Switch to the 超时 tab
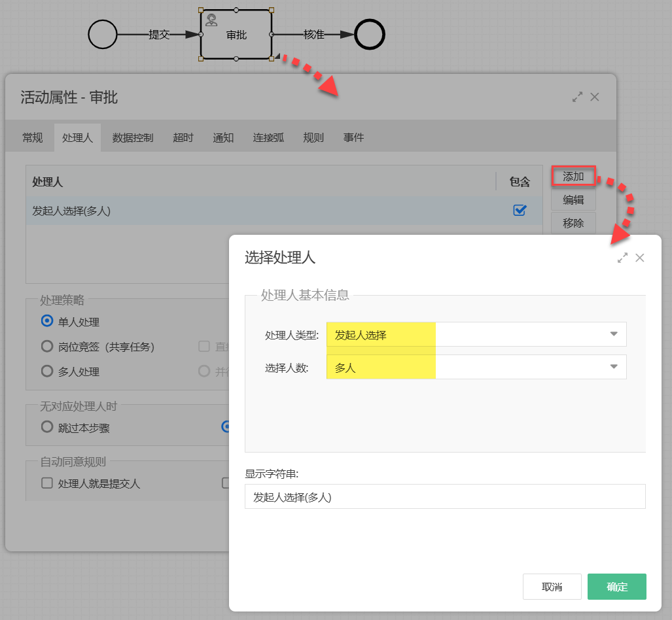The width and height of the screenshot is (672, 620). (x=183, y=137)
